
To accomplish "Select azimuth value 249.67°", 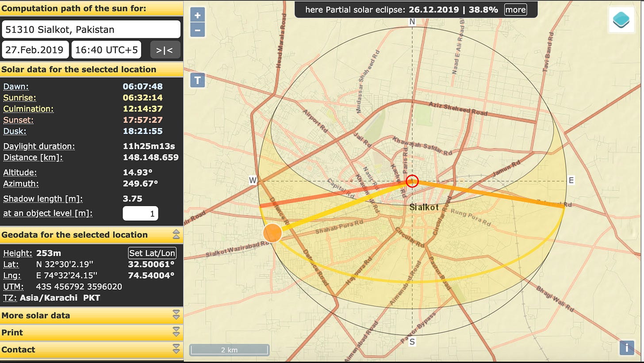I will coord(141,183).
